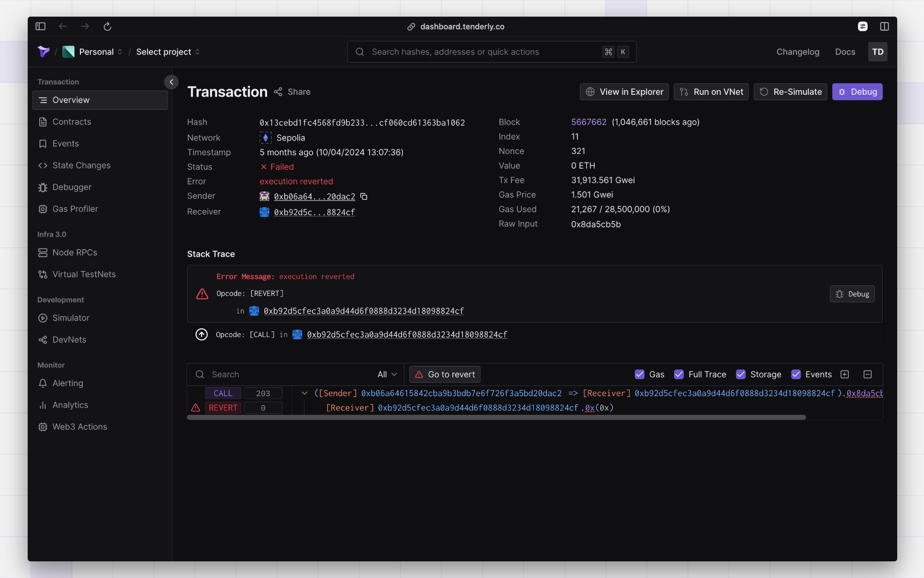
Task: Open the All filter dropdown
Action: pyautogui.click(x=386, y=374)
